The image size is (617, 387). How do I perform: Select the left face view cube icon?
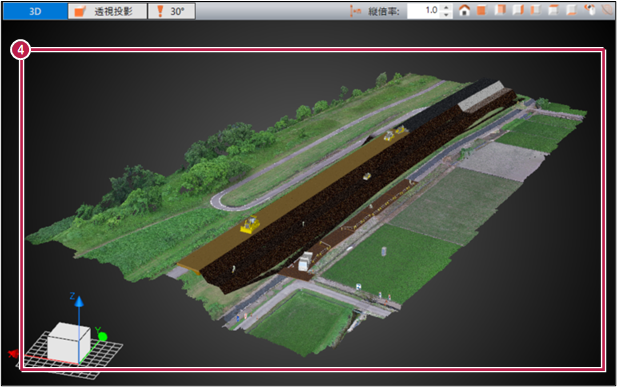coord(535,10)
